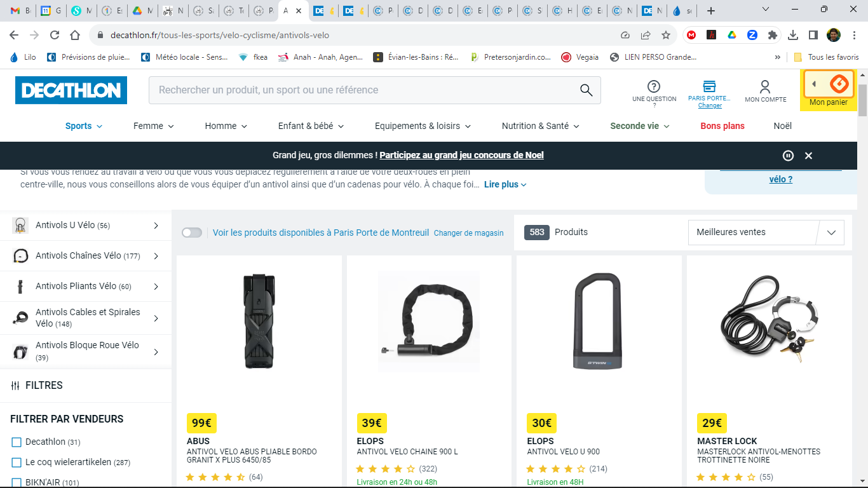Pause the promotional banner carousel
The height and width of the screenshot is (488, 868).
[x=788, y=156]
